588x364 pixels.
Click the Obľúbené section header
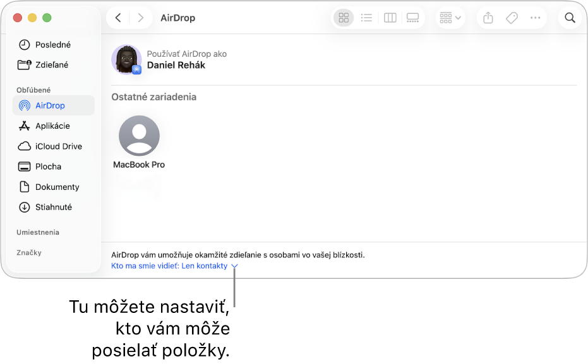click(x=33, y=90)
